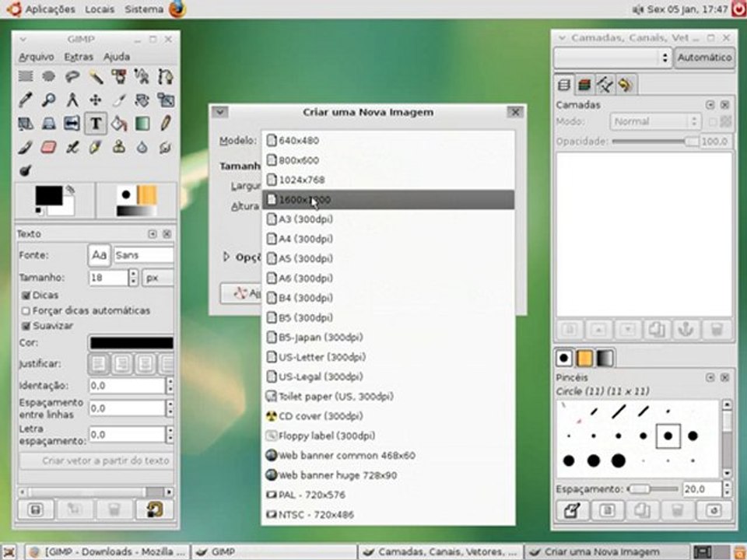Select the Pencil tool

pyautogui.click(x=165, y=124)
